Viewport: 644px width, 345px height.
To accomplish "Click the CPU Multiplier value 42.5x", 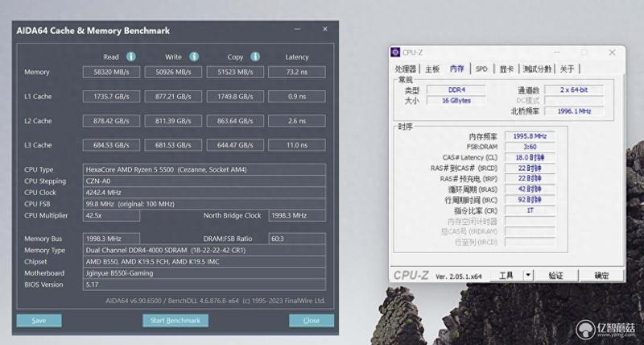I will point(111,215).
